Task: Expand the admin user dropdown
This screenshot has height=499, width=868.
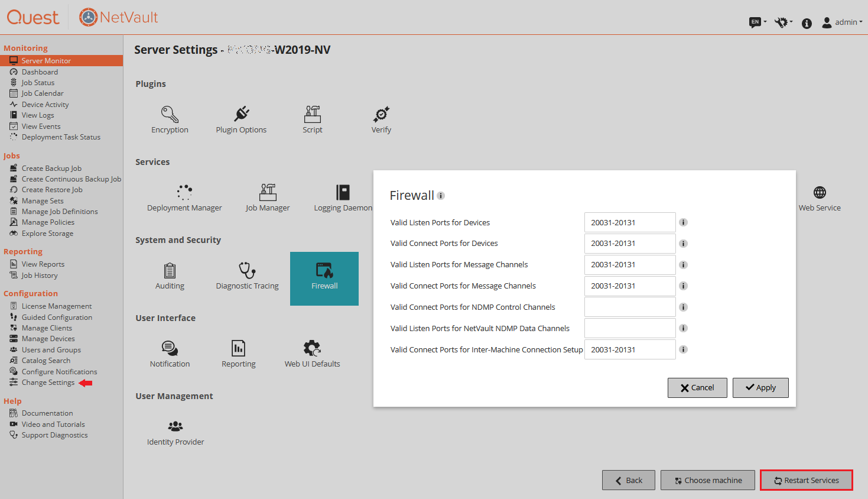Action: 843,22
